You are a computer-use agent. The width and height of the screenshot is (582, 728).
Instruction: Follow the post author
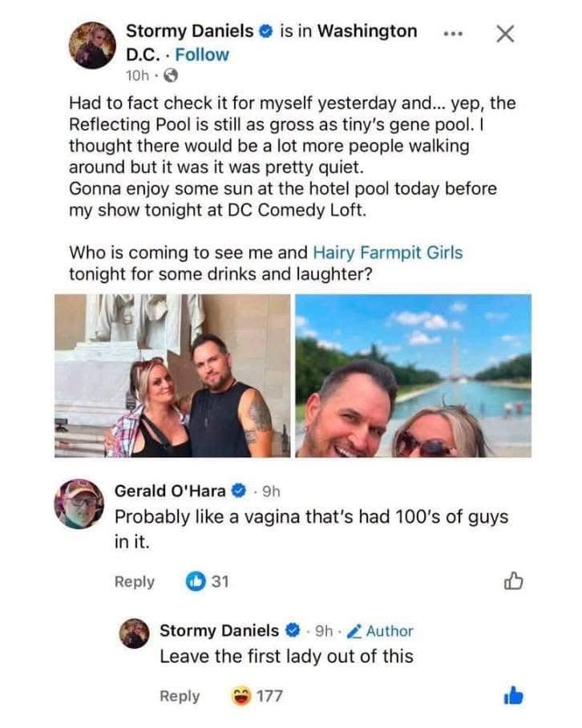point(202,55)
